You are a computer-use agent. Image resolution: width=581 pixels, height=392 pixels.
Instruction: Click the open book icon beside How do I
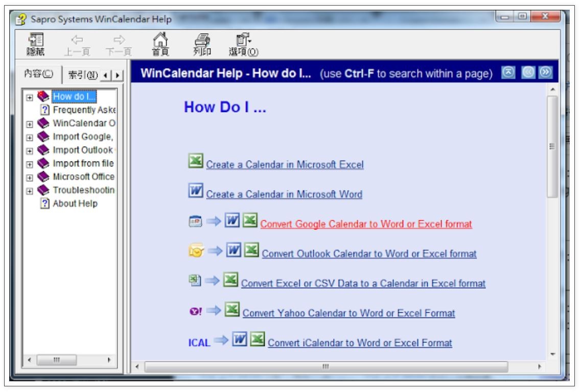(43, 96)
